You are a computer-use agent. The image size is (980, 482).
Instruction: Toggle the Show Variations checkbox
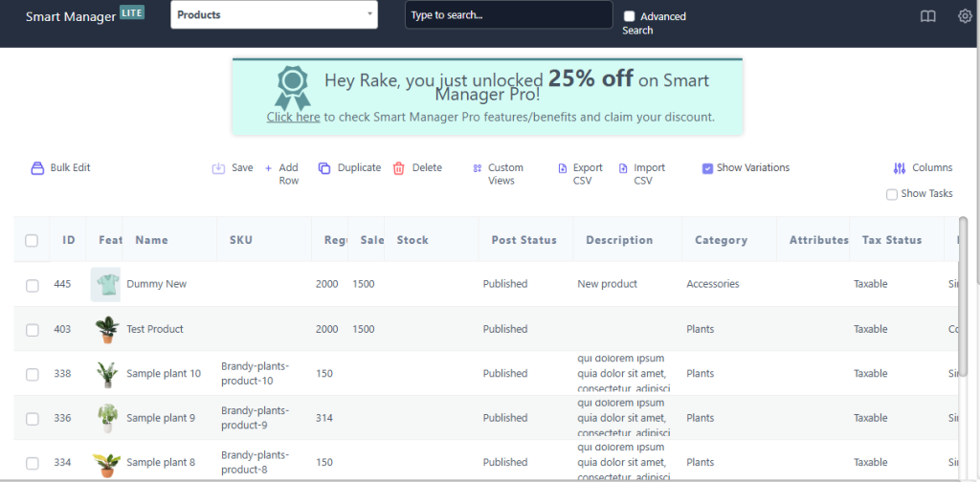pos(707,168)
